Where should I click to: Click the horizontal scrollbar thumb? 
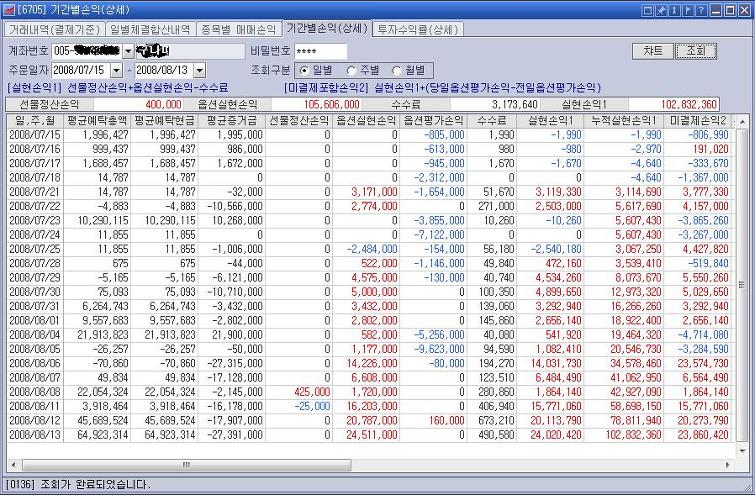coord(187,465)
